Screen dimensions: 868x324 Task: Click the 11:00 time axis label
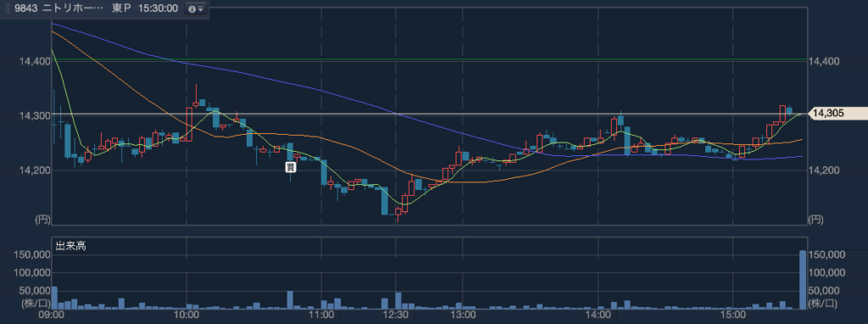(321, 316)
